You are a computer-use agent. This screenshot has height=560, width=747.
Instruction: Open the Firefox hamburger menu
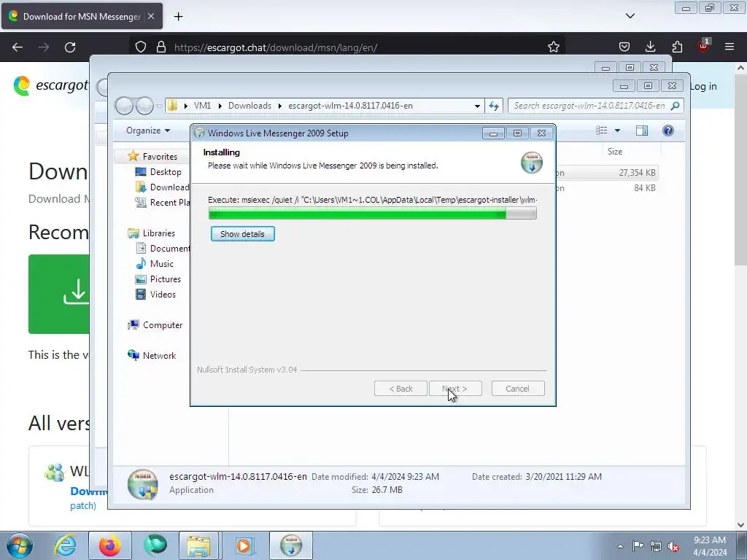[729, 47]
